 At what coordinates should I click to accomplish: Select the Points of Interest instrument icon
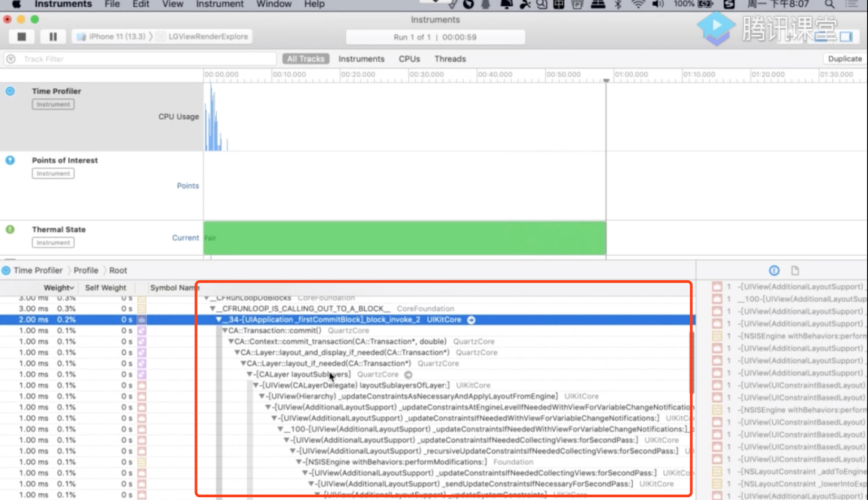tap(10, 160)
